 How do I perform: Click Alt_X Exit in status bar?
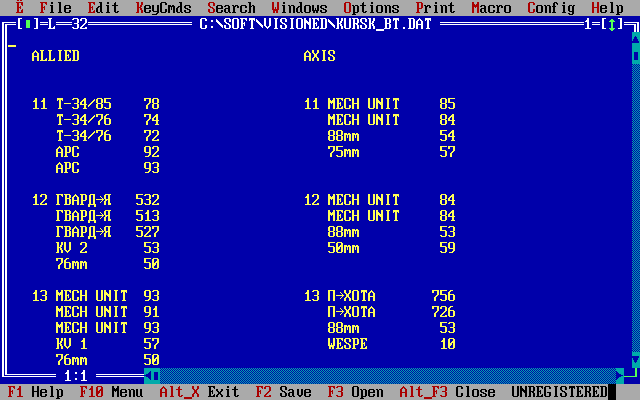(199, 392)
